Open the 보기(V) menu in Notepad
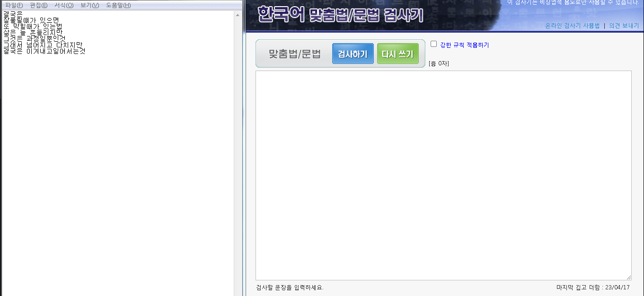Image resolution: width=644 pixels, height=296 pixels. pos(90,5)
